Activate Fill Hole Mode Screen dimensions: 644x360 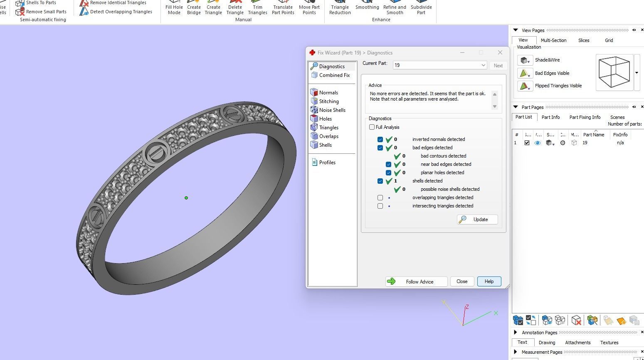click(174, 7)
